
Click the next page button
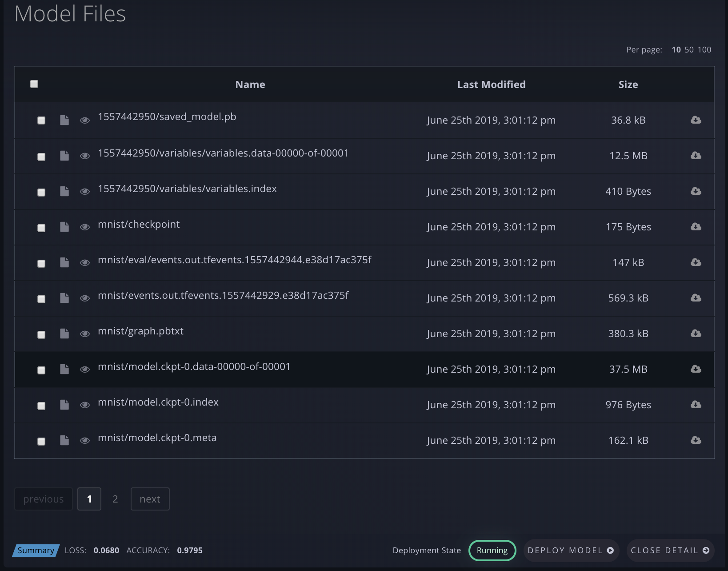pyautogui.click(x=150, y=499)
